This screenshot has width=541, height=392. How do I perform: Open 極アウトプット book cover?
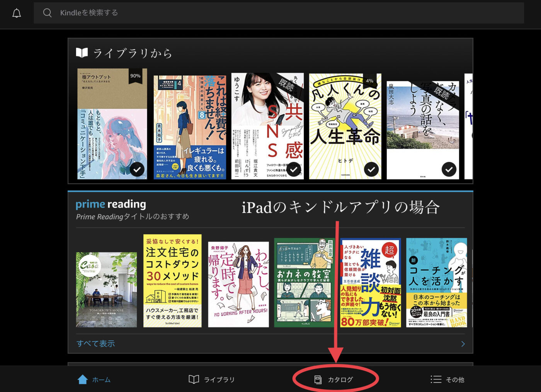coord(112,124)
